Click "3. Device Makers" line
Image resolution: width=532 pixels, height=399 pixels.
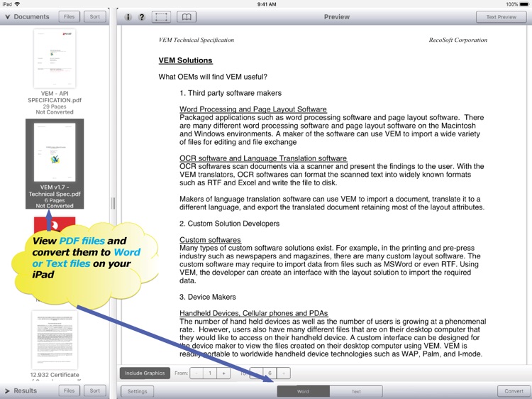point(208,297)
